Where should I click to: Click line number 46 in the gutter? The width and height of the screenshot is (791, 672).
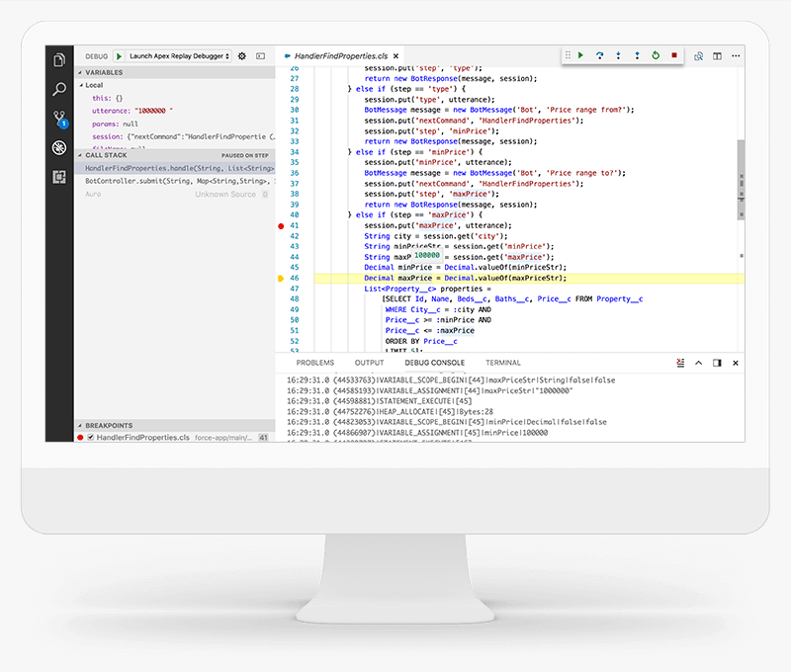(x=295, y=279)
